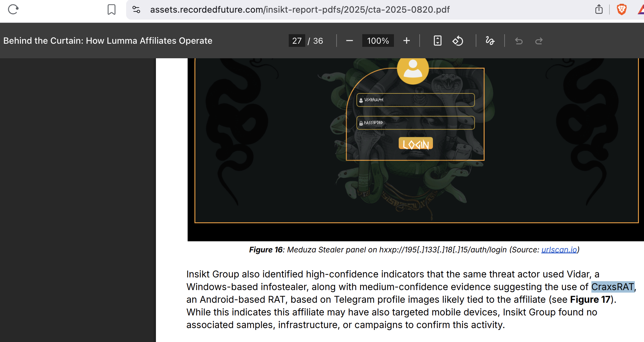Open Brave Shields lion icon
644x342 pixels.
pyautogui.click(x=621, y=9)
